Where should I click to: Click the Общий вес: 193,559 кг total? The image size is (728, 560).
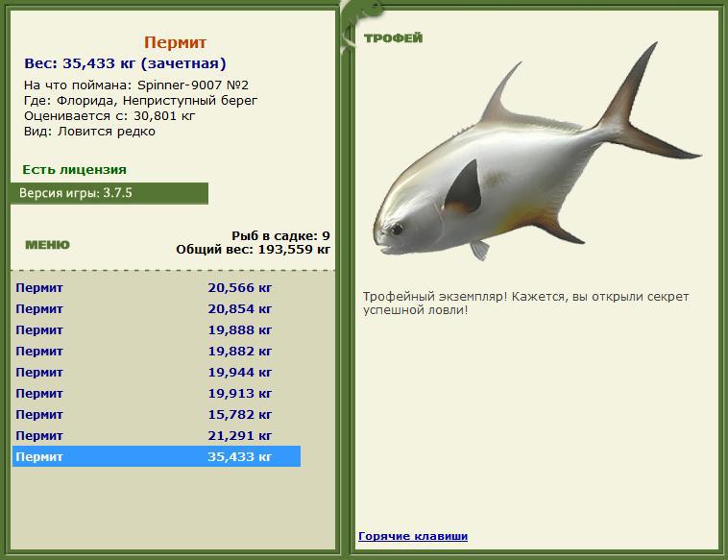coord(253,250)
